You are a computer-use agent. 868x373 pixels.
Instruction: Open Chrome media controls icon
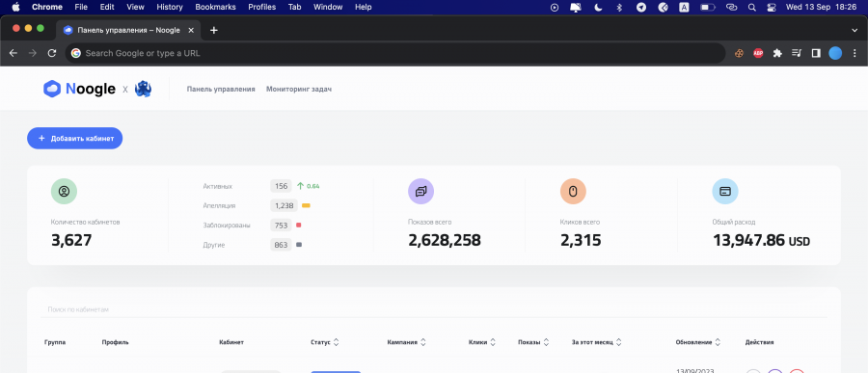click(x=797, y=53)
